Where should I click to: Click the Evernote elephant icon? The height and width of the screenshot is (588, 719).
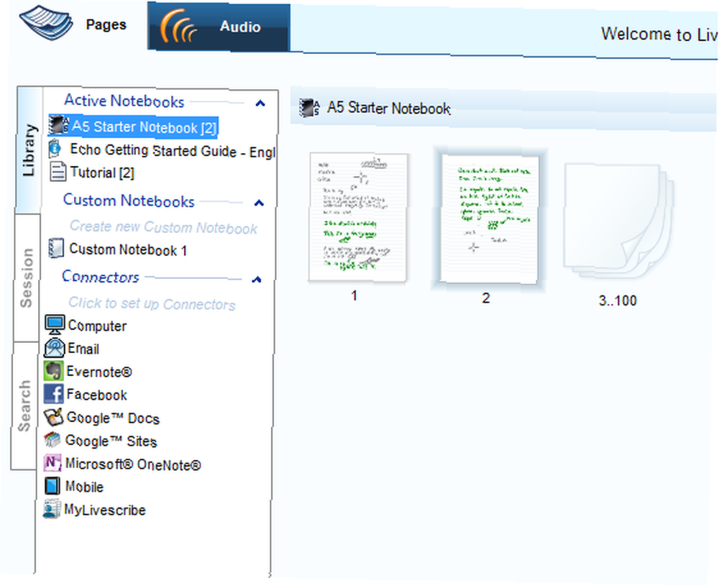(x=53, y=370)
